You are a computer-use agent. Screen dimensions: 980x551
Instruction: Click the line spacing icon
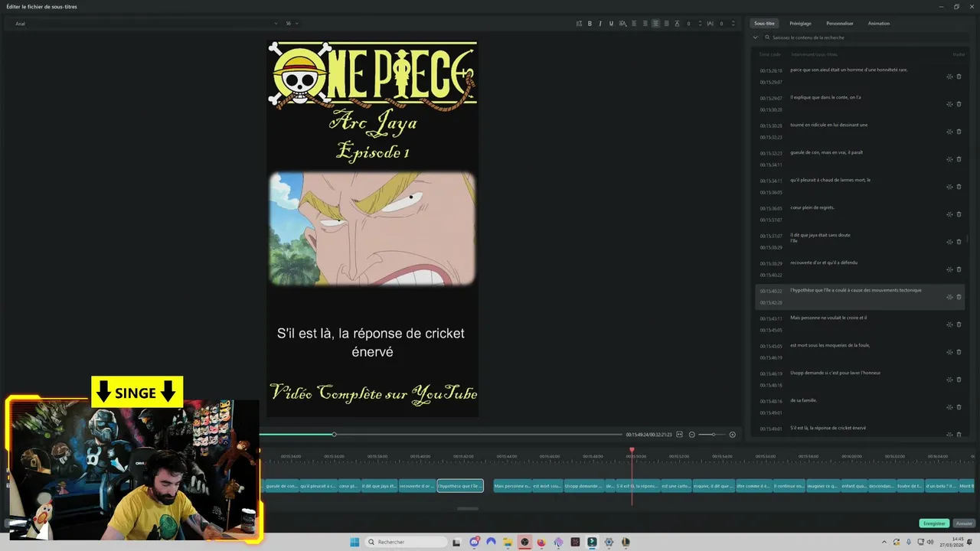678,24
